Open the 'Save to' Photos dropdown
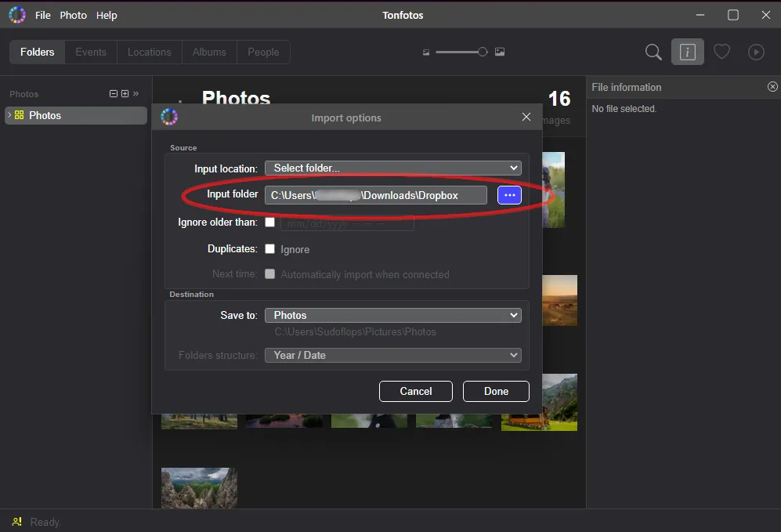The width and height of the screenshot is (781, 532). [x=392, y=315]
